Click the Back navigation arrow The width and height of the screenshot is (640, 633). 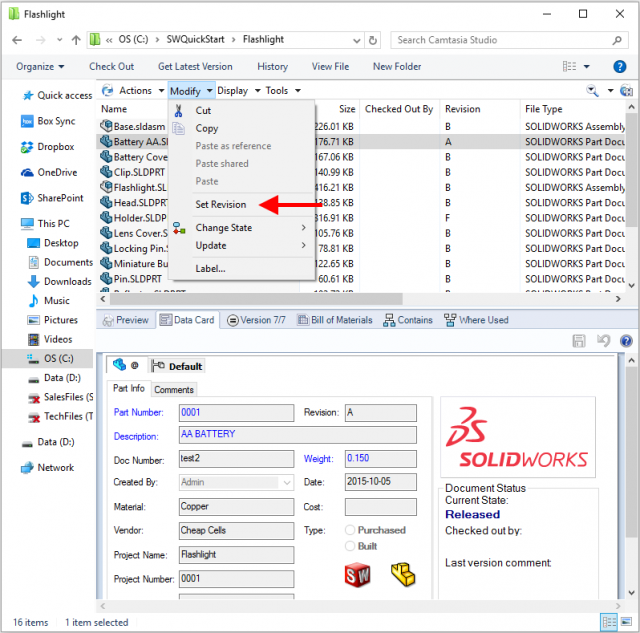pyautogui.click(x=17, y=40)
